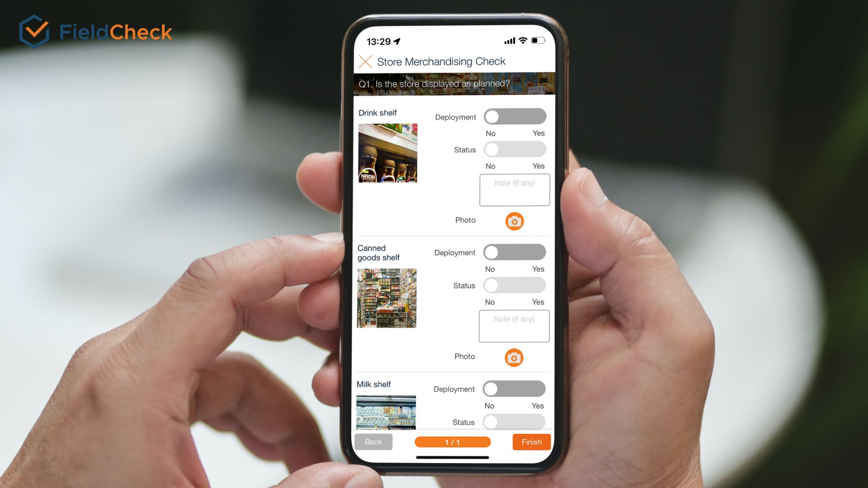Expand the Drink shelf photo options
Image resolution: width=868 pixels, height=488 pixels.
pyautogui.click(x=514, y=221)
